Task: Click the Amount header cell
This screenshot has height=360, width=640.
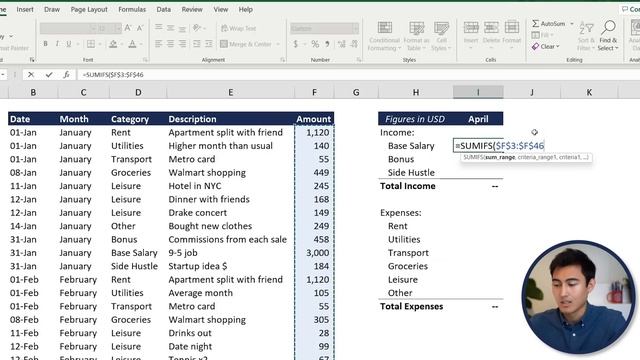Action: [x=313, y=119]
